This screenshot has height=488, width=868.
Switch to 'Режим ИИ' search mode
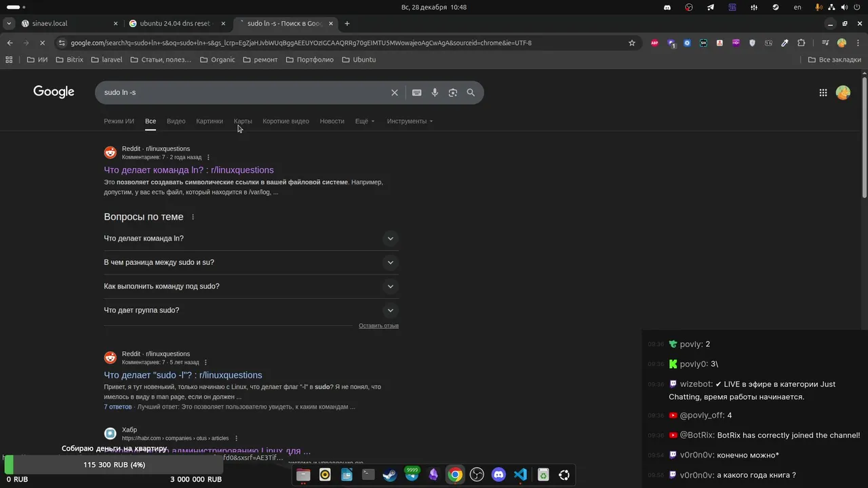tap(119, 121)
